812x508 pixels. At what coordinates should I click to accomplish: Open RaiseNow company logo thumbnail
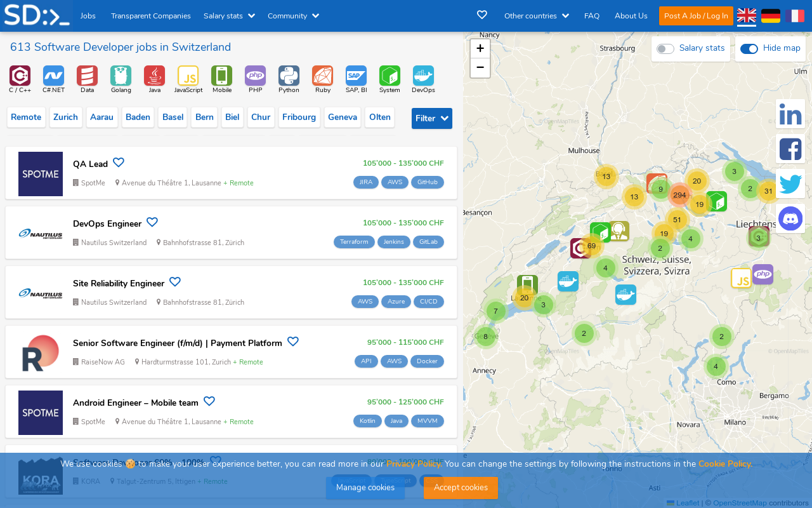click(x=41, y=353)
